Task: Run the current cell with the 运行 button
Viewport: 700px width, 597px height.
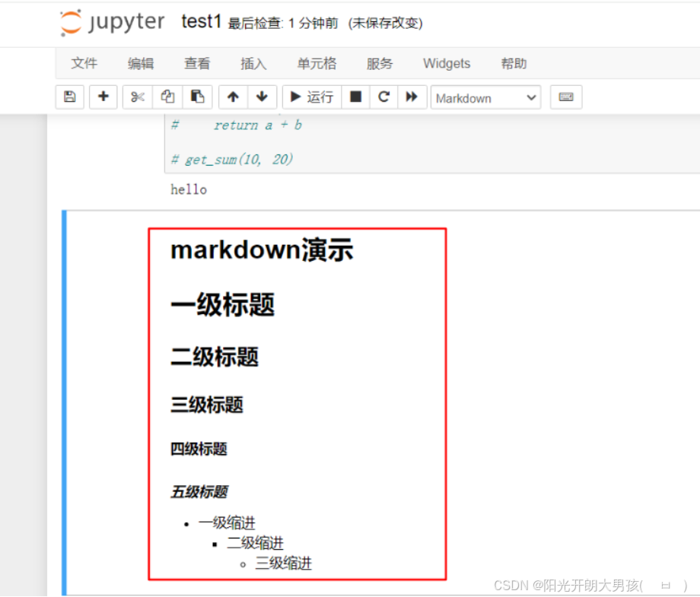Action: click(x=311, y=97)
